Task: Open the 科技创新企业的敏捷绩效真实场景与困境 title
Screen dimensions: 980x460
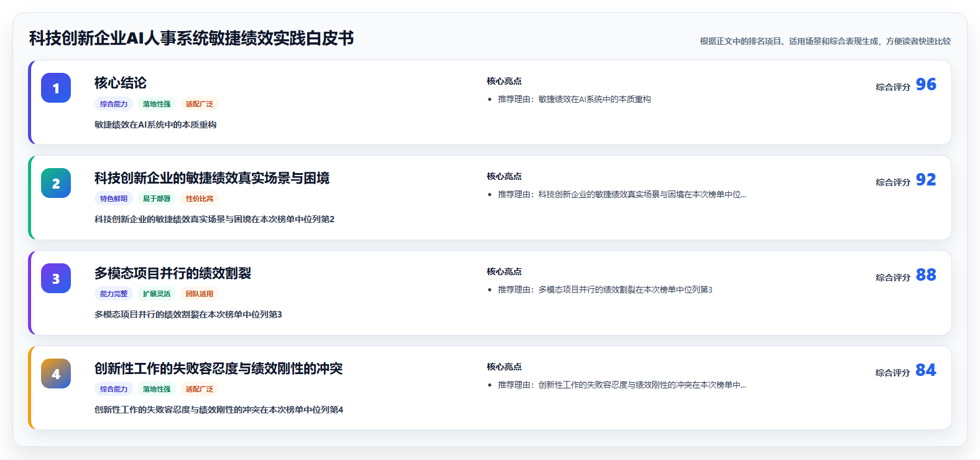Action: (212, 178)
